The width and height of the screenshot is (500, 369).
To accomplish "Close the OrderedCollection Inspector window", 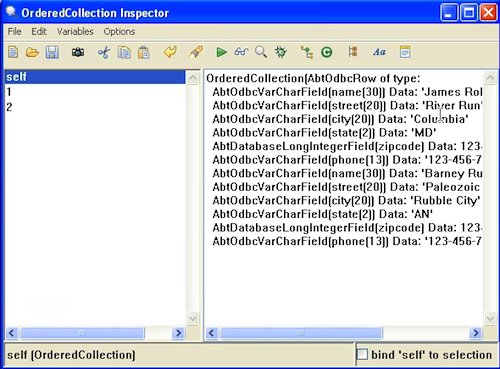I will pos(488,13).
